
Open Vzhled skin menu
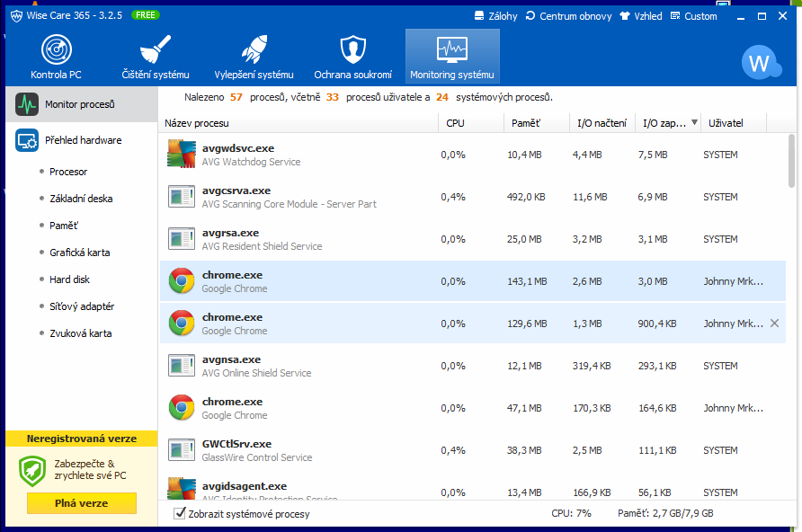click(x=641, y=16)
